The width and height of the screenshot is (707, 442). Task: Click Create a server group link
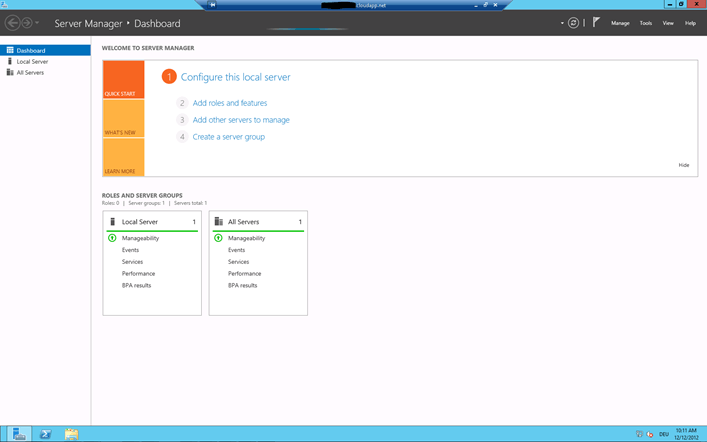coord(229,137)
